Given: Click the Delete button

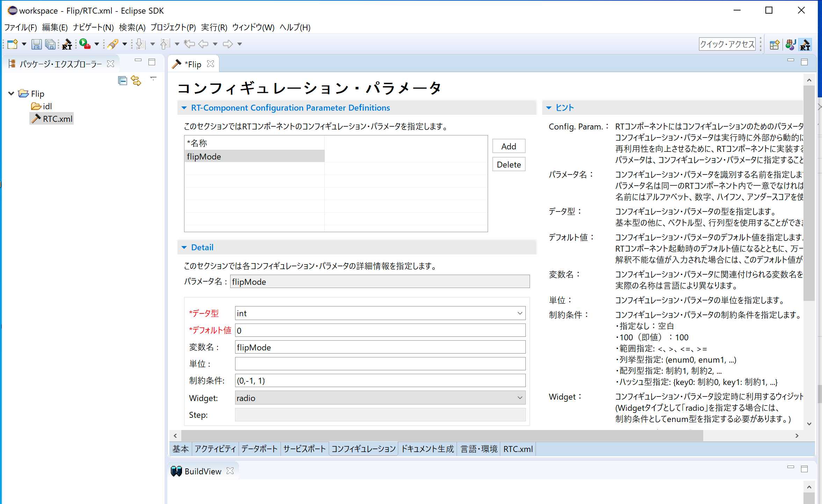Looking at the screenshot, I should point(509,164).
